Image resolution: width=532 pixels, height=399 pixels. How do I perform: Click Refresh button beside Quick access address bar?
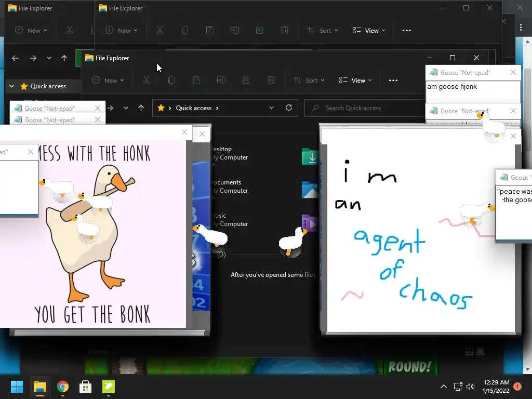289,108
